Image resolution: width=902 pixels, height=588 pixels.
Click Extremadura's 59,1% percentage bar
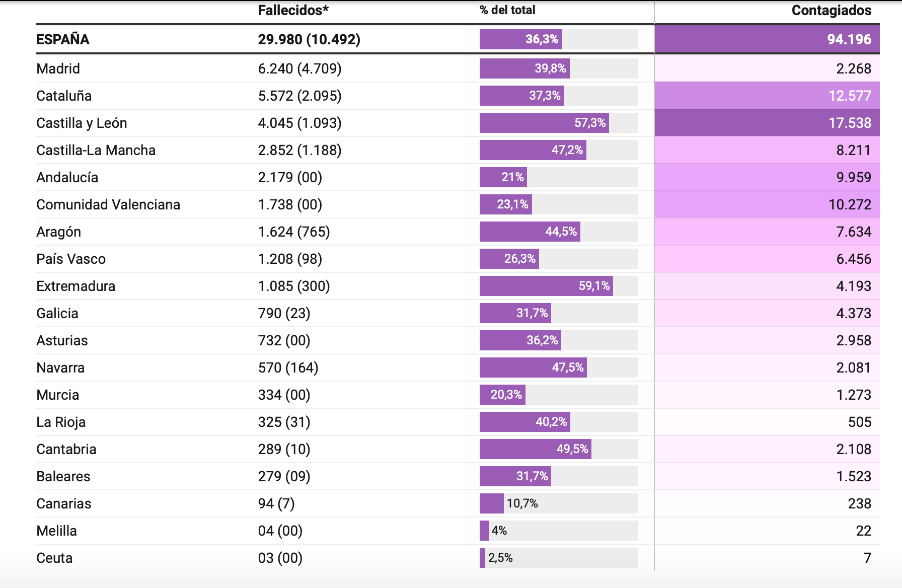coord(546,286)
